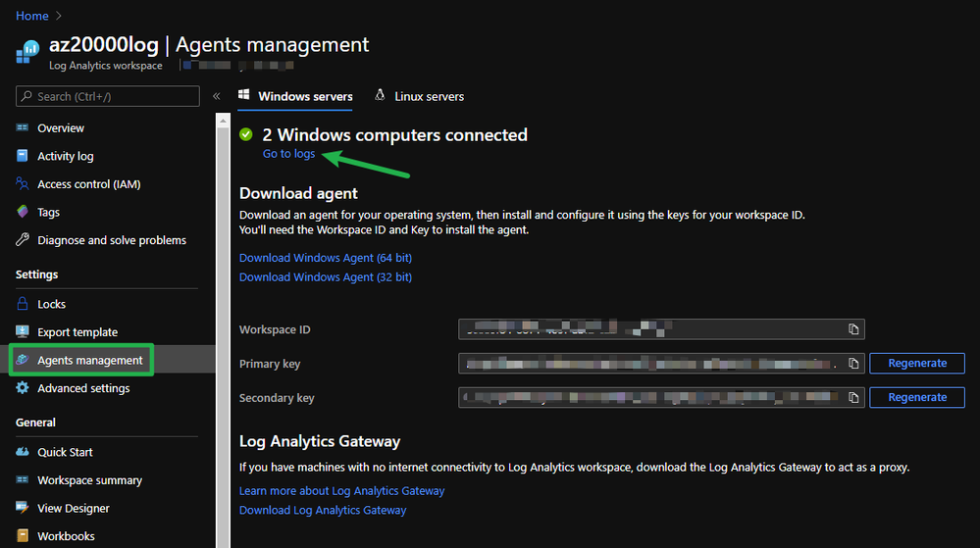980x548 pixels.
Task: Open Learn more about Log Analytics Gateway
Action: coord(342,490)
